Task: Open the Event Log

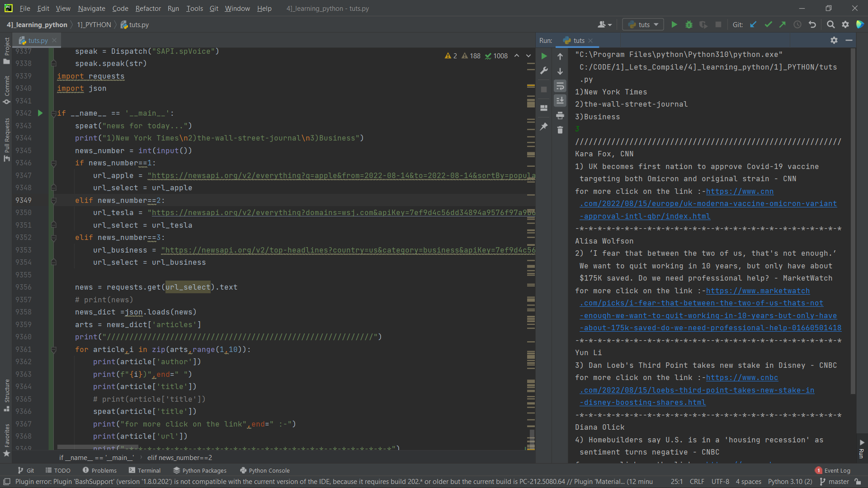Action: pyautogui.click(x=833, y=470)
